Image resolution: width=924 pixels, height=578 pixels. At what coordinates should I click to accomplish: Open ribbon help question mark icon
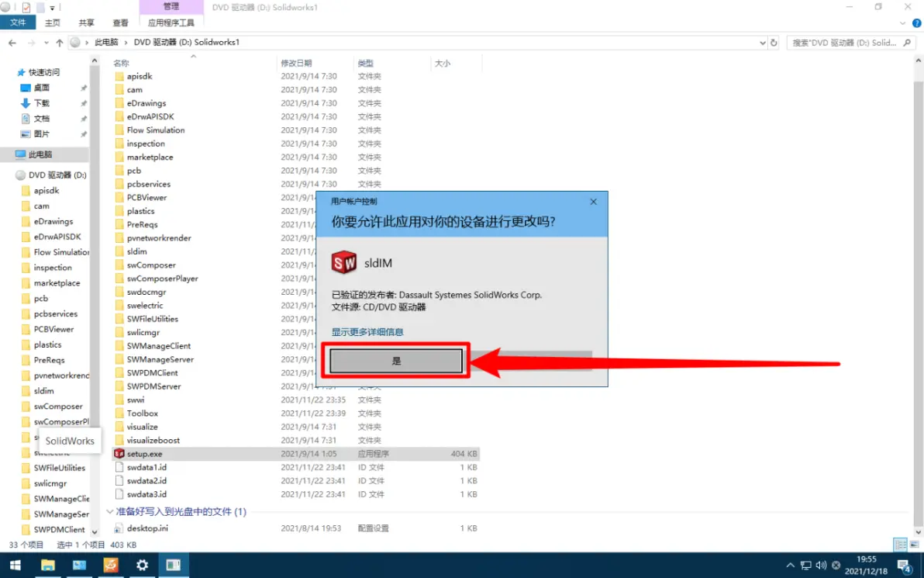(917, 23)
